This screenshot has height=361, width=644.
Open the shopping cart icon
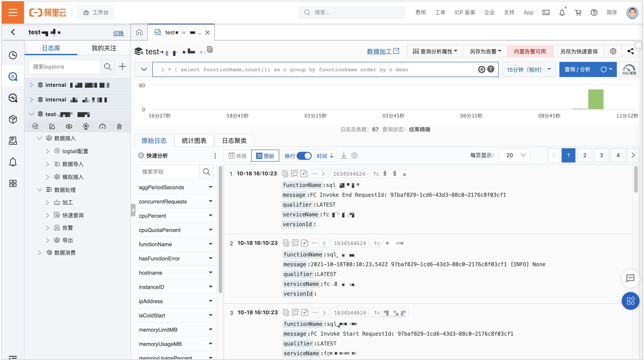click(578, 12)
